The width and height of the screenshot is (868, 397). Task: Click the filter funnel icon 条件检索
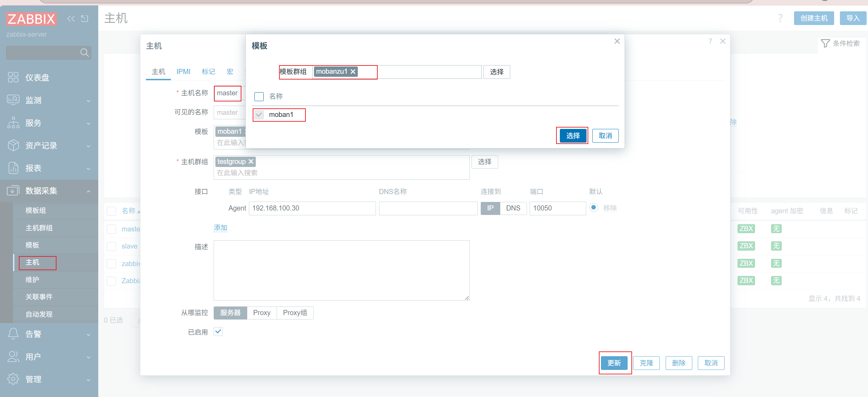tap(826, 44)
